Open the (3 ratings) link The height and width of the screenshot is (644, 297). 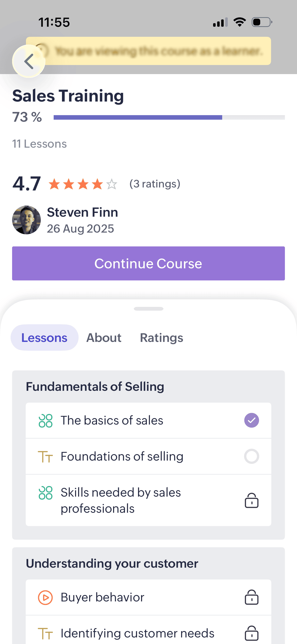[x=155, y=184]
